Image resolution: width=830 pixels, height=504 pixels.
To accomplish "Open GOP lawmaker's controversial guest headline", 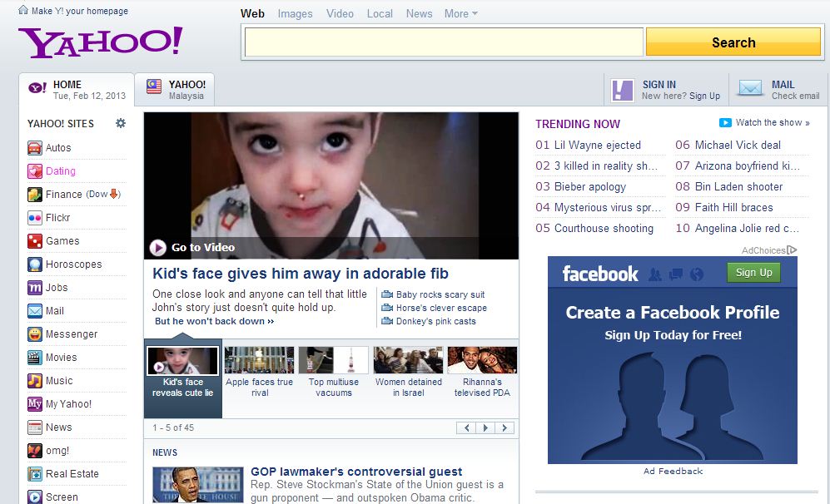I will point(356,472).
